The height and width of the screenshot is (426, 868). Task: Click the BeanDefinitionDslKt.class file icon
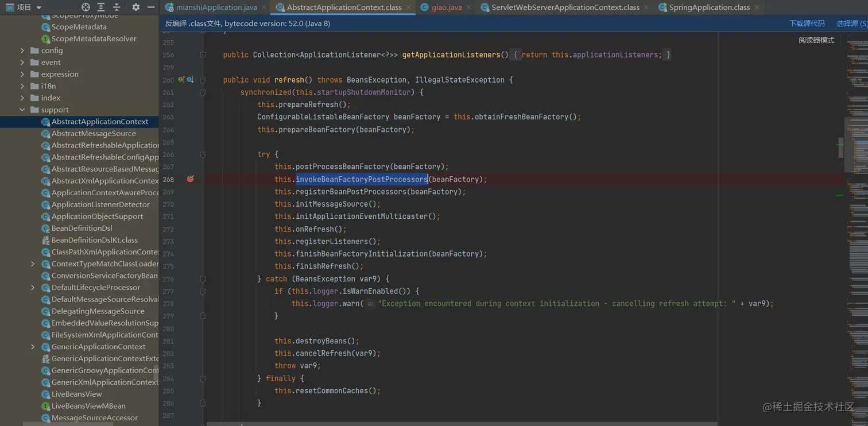click(x=45, y=240)
